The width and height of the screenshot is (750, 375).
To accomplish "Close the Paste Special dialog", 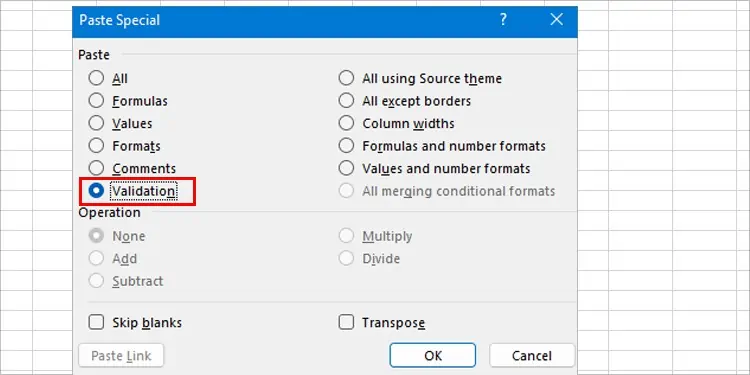I will pyautogui.click(x=556, y=20).
